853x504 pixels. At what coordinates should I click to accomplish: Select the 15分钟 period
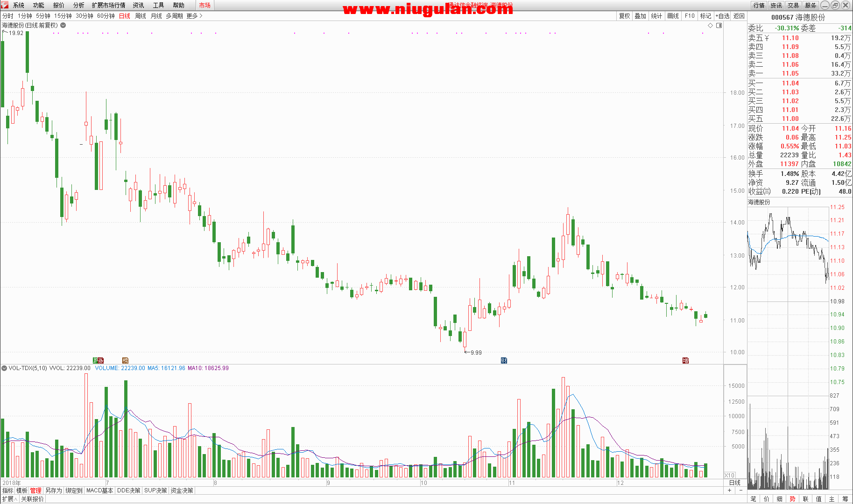(63, 16)
